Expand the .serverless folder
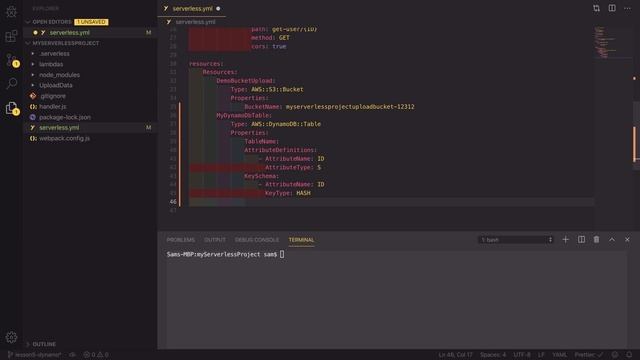 click(54, 53)
